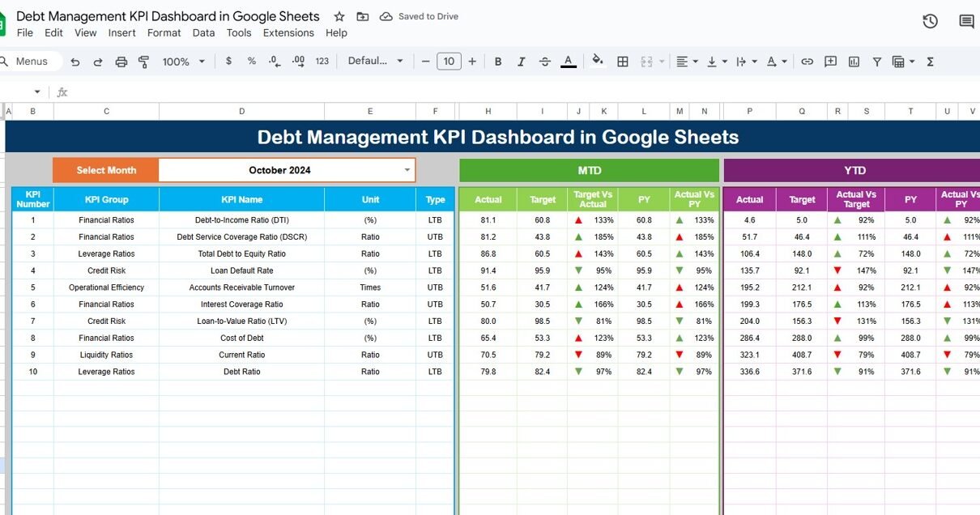
Task: Open the fill color bucket
Action: coord(598,61)
